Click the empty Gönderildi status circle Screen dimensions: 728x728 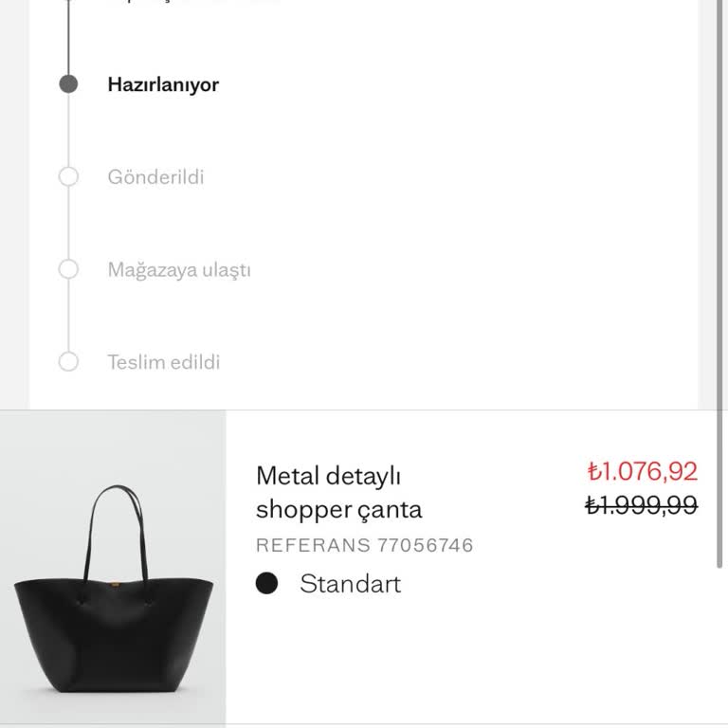(x=68, y=177)
